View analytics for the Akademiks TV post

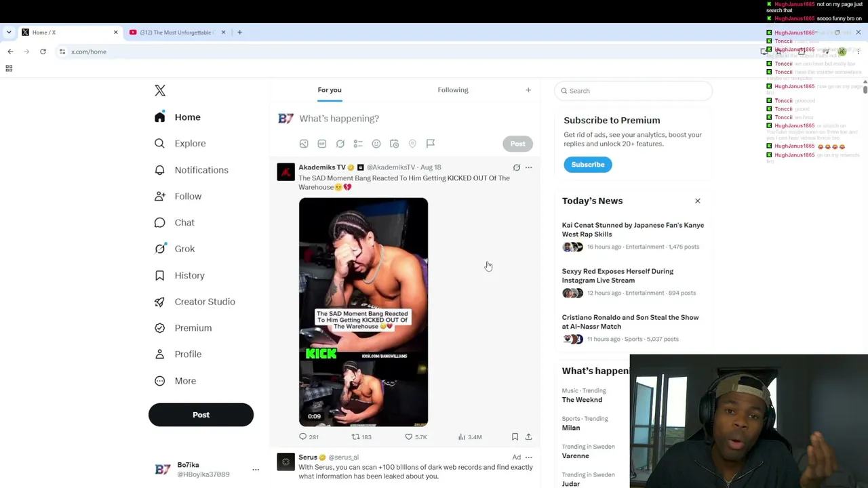click(470, 437)
